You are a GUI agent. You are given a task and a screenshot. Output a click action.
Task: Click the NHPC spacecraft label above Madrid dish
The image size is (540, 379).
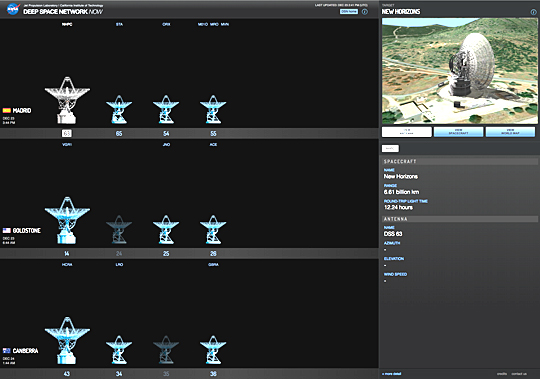[x=67, y=24]
